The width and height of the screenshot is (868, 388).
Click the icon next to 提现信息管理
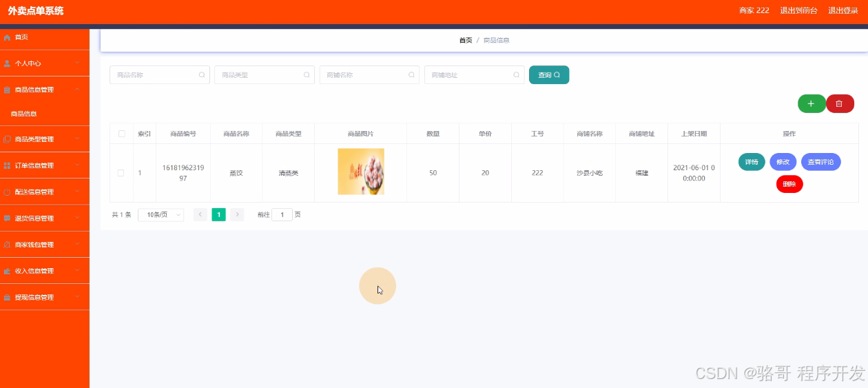coord(7,298)
